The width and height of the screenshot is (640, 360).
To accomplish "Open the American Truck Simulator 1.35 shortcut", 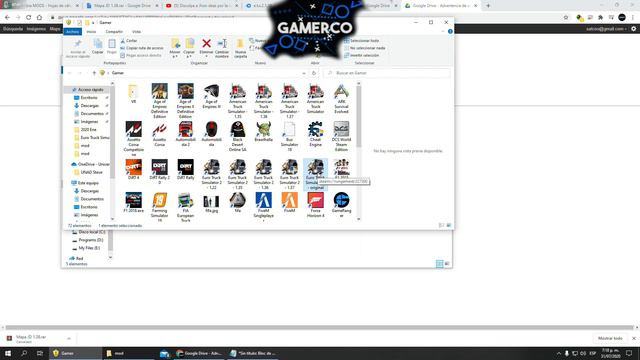I will [x=238, y=100].
